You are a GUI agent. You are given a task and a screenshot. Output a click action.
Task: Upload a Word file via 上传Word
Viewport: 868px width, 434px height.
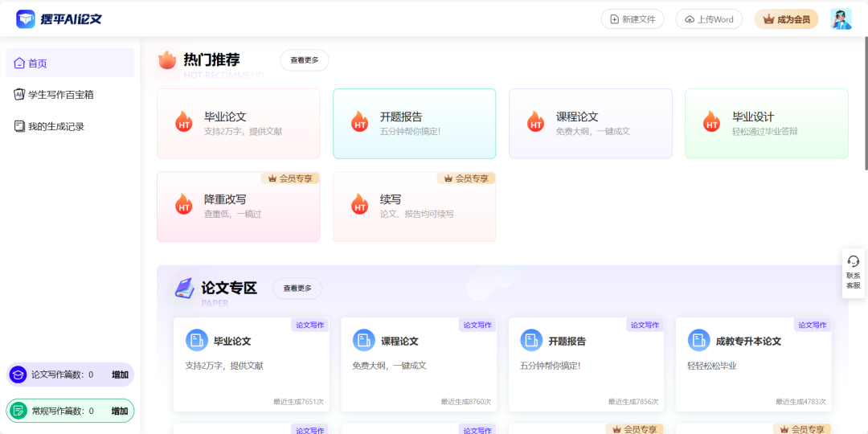(709, 19)
